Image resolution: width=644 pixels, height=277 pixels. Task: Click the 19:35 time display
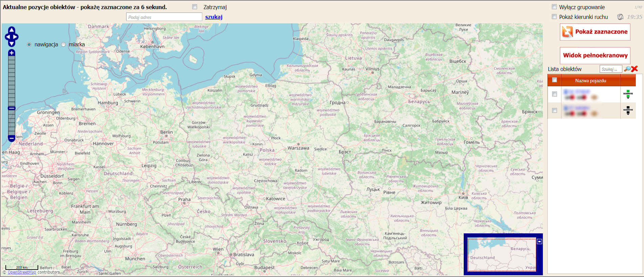(x=634, y=17)
